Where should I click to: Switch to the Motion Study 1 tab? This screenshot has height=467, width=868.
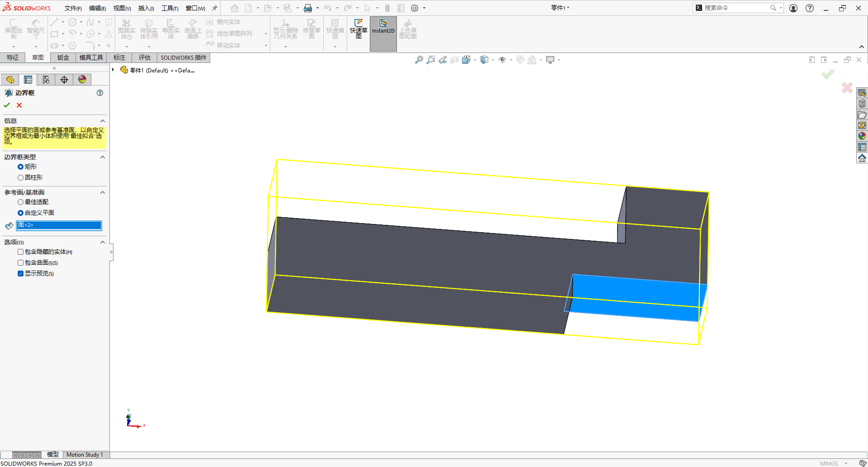pos(85,455)
